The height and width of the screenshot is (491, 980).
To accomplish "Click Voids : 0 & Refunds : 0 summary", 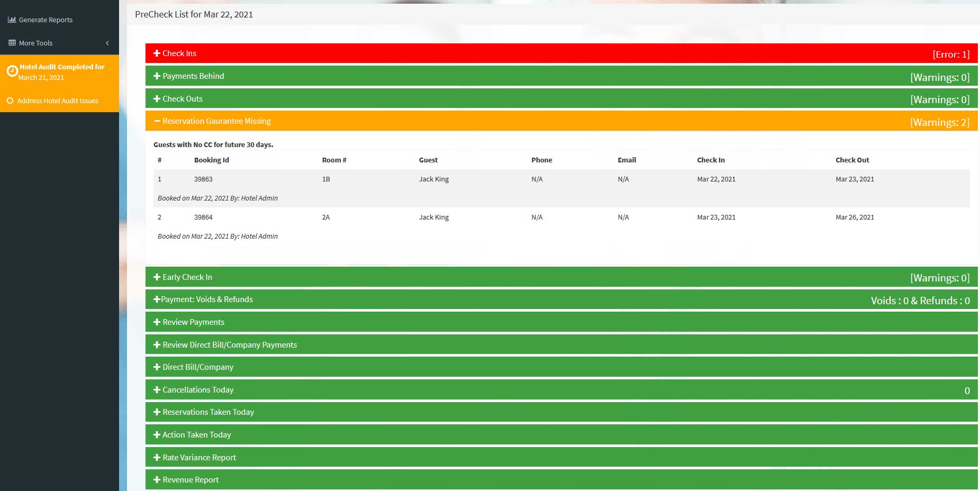I will click(x=920, y=301).
